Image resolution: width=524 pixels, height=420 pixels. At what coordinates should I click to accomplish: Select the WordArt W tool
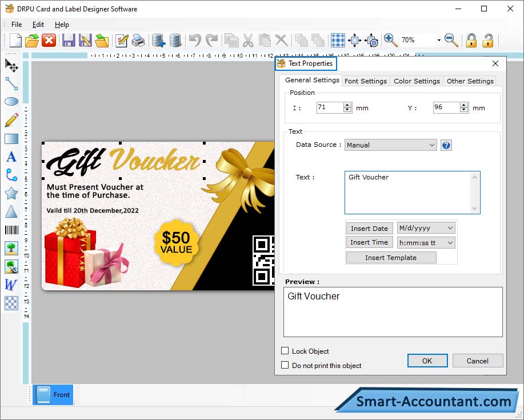(x=11, y=285)
